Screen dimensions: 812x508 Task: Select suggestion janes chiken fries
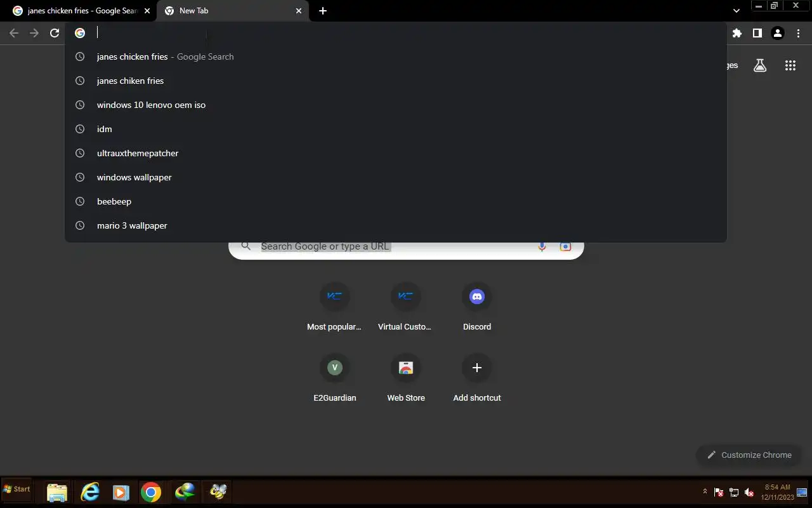[396, 81]
